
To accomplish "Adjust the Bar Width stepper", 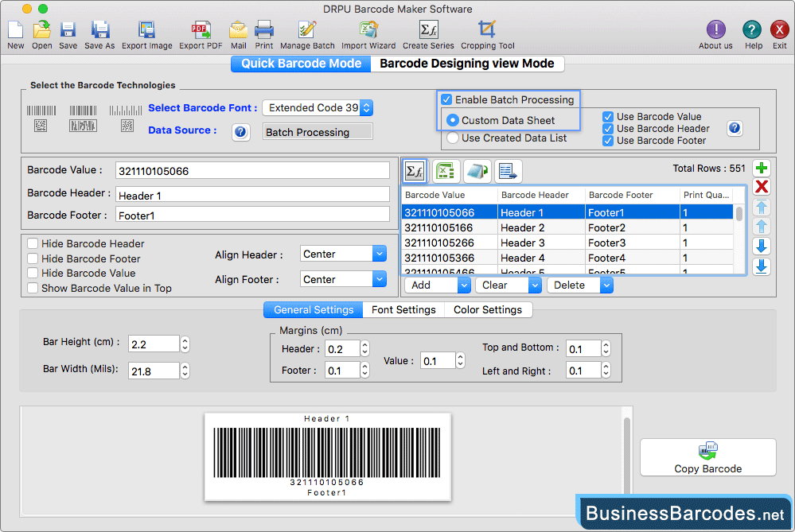I will click(185, 371).
